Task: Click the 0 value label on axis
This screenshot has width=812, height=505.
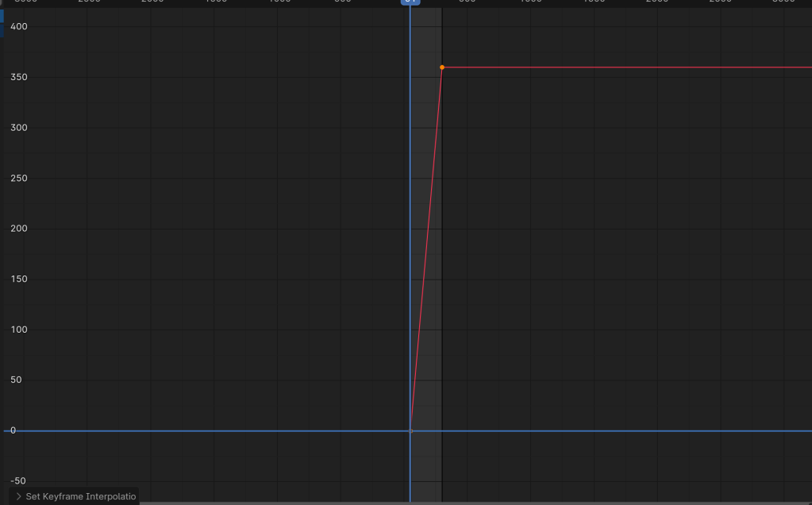Action: (x=13, y=430)
